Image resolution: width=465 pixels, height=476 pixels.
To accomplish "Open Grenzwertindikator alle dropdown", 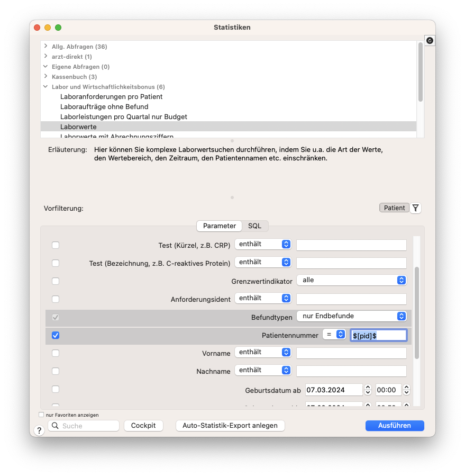I will coord(352,280).
